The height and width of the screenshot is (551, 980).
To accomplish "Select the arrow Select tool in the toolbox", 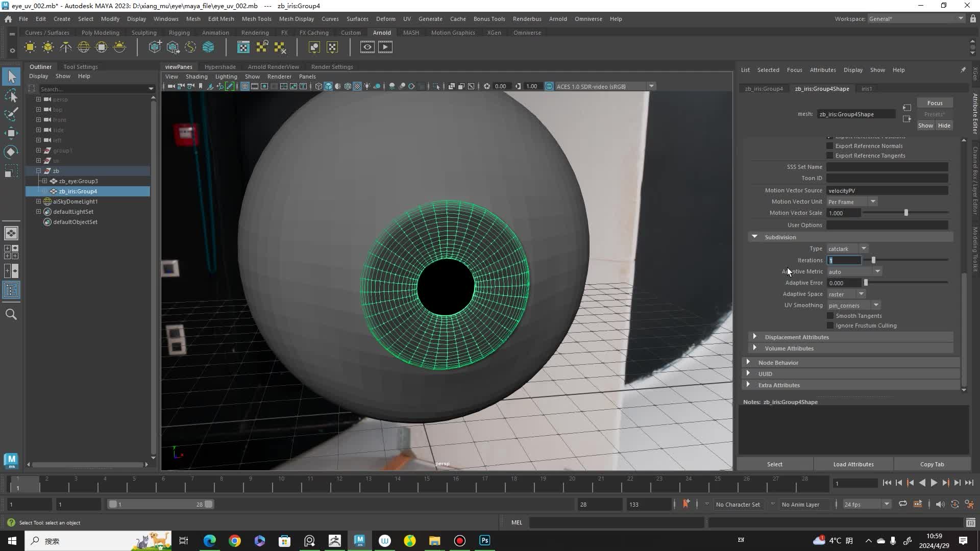I will 11,77.
